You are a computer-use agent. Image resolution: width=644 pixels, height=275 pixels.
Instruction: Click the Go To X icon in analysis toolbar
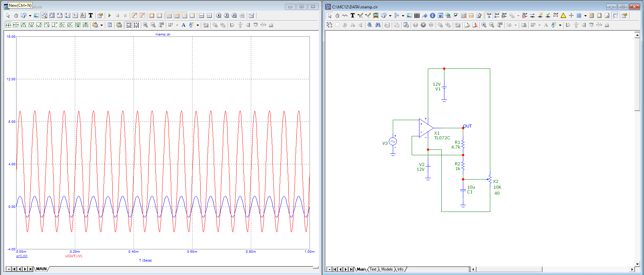pos(219,16)
